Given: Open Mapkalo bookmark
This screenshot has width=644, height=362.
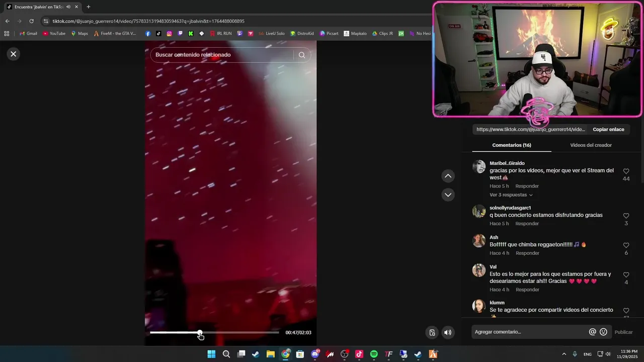Looking at the screenshot, I should 355,34.
